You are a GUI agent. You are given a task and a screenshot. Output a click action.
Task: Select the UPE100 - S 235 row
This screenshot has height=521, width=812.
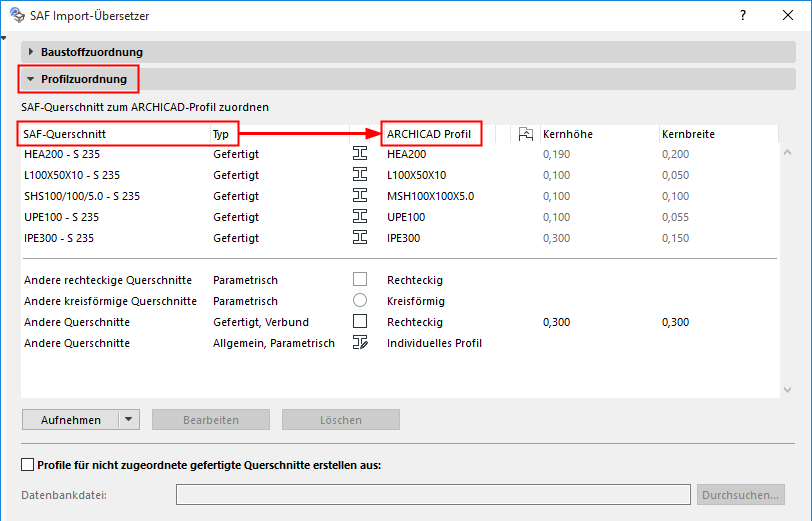click(x=400, y=217)
